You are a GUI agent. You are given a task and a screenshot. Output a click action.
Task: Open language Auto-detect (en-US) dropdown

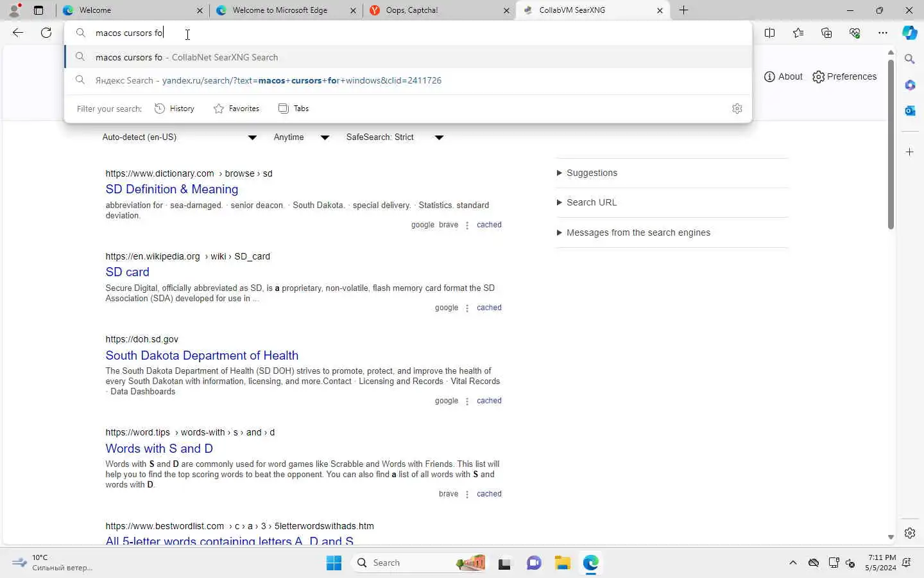180,137
